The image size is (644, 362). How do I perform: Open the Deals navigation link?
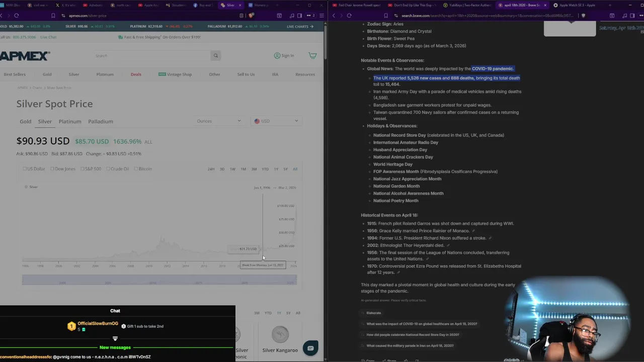click(x=136, y=74)
